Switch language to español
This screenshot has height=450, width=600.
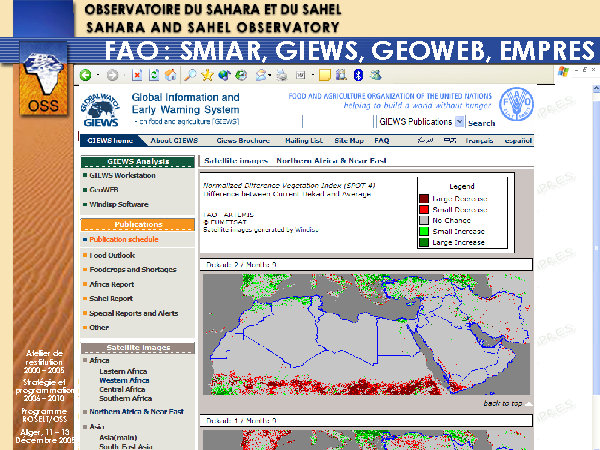coord(518,141)
